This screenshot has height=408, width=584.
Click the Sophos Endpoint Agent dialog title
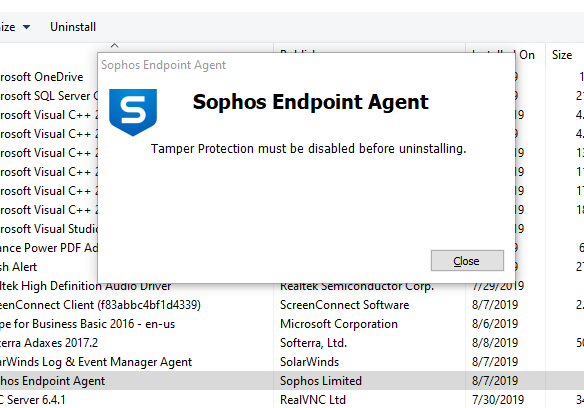click(x=164, y=65)
